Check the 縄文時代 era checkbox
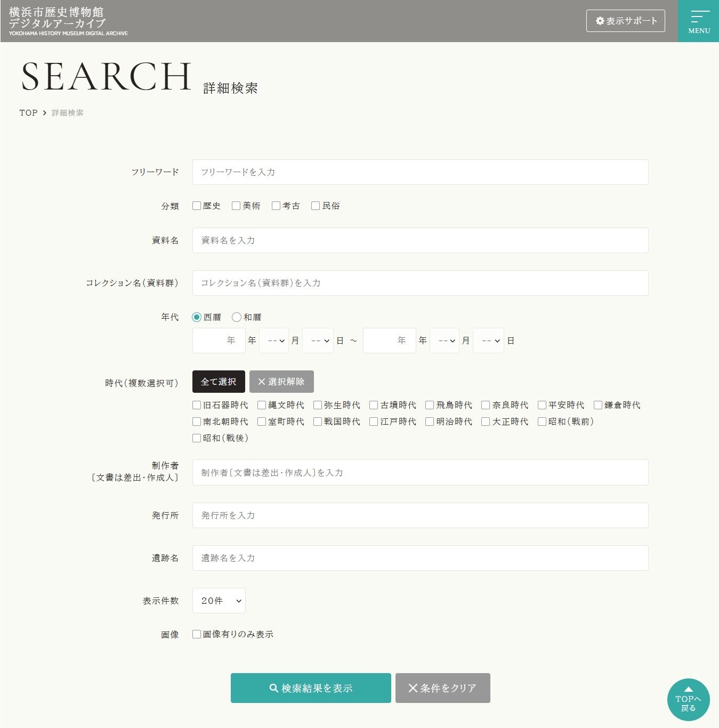The height and width of the screenshot is (728, 719). click(262, 405)
